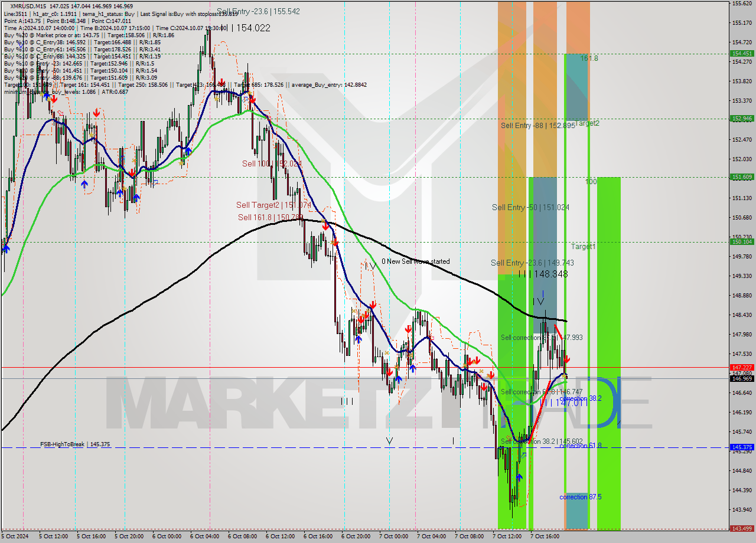Click the red 147.227 price tag
Viewport: 756px width, 543px height.
point(742,367)
